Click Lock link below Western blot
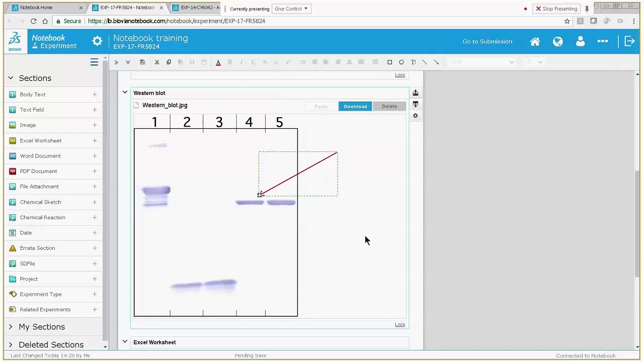 (x=400, y=324)
